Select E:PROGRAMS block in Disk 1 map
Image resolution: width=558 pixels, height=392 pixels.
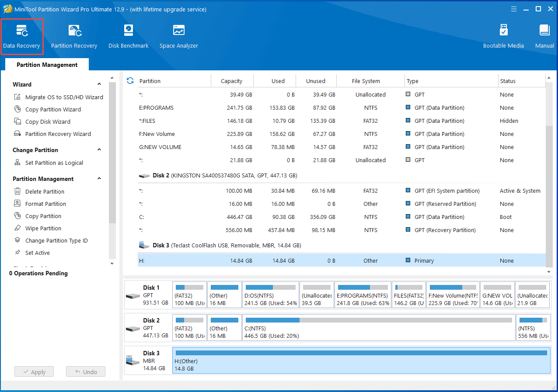[363, 295]
